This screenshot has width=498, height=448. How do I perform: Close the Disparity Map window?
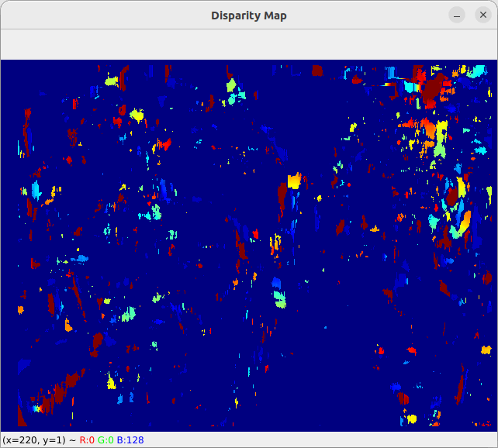[483, 15]
